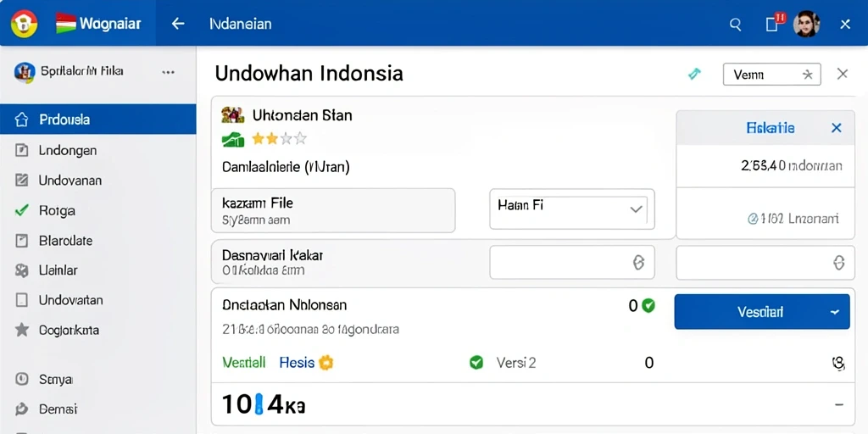The width and height of the screenshot is (868, 434).
Task: Click the 1102 Lmanarri entry
Action: [x=793, y=219]
